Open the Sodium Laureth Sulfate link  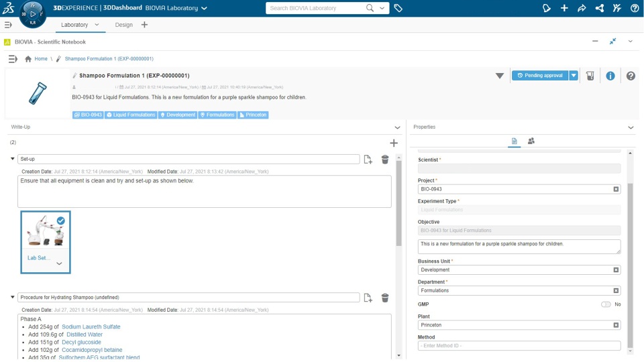point(91,326)
